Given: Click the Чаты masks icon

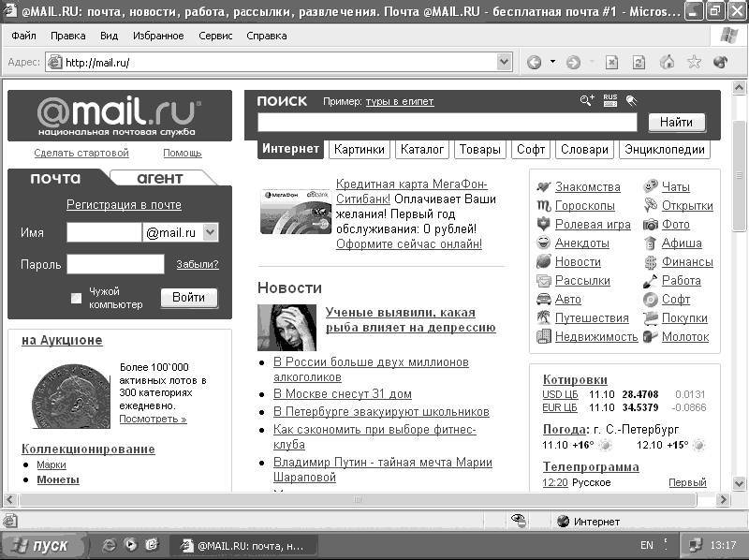Looking at the screenshot, I should click(x=651, y=185).
